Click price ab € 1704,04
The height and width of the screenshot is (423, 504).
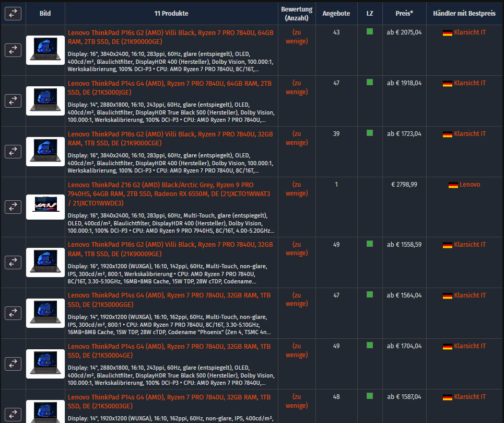[404, 347]
